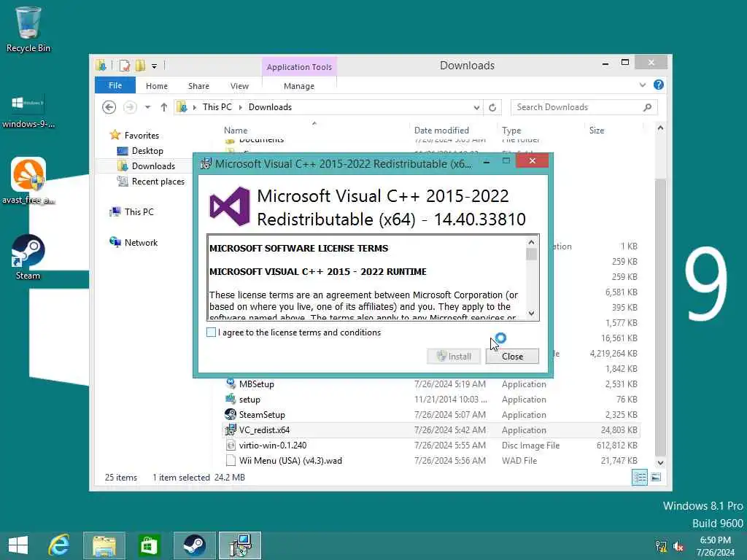The height and width of the screenshot is (560, 747).
Task: Expand the address bar history dropdown
Action: click(x=476, y=108)
